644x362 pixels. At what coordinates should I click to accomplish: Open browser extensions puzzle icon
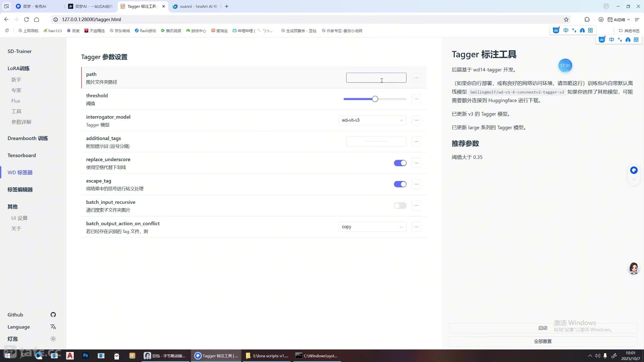pos(587,19)
